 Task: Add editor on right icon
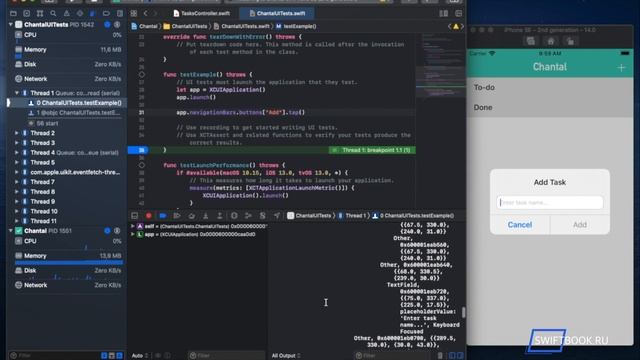click(x=458, y=13)
